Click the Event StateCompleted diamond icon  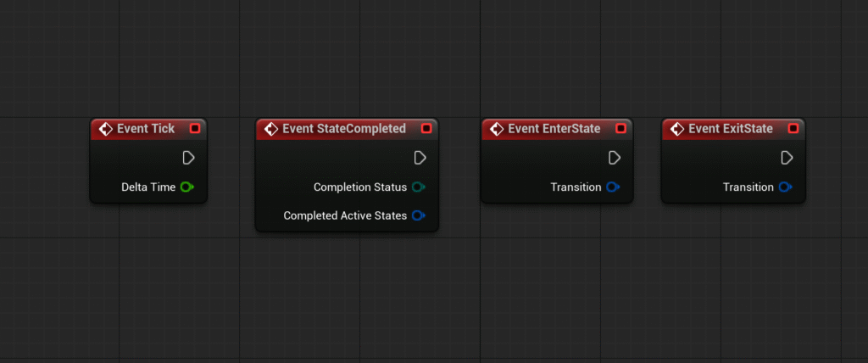click(270, 129)
